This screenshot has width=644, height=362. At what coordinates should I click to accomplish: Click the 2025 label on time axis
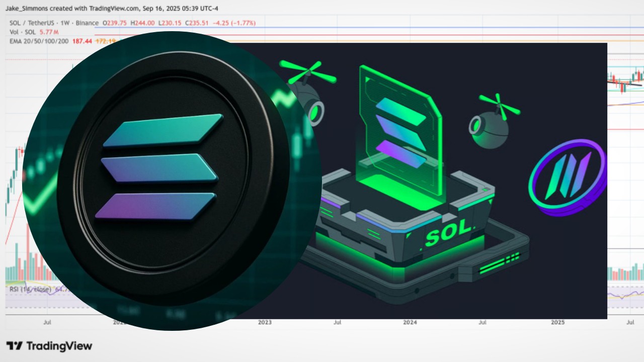point(557,322)
